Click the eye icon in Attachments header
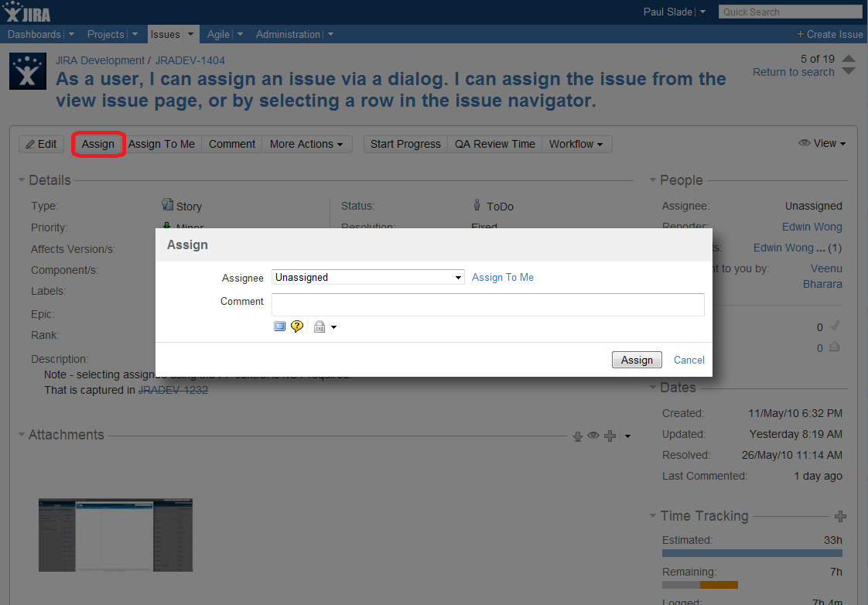This screenshot has width=868, height=605. (593, 436)
